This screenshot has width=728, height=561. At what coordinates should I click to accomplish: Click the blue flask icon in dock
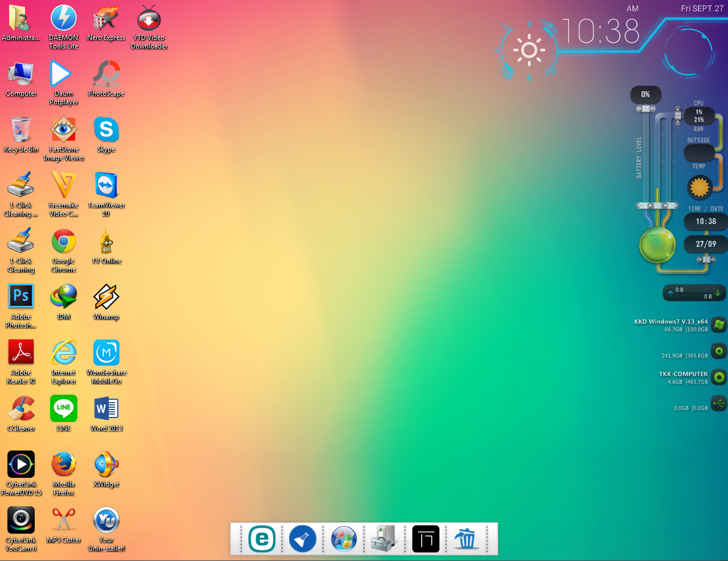(303, 539)
